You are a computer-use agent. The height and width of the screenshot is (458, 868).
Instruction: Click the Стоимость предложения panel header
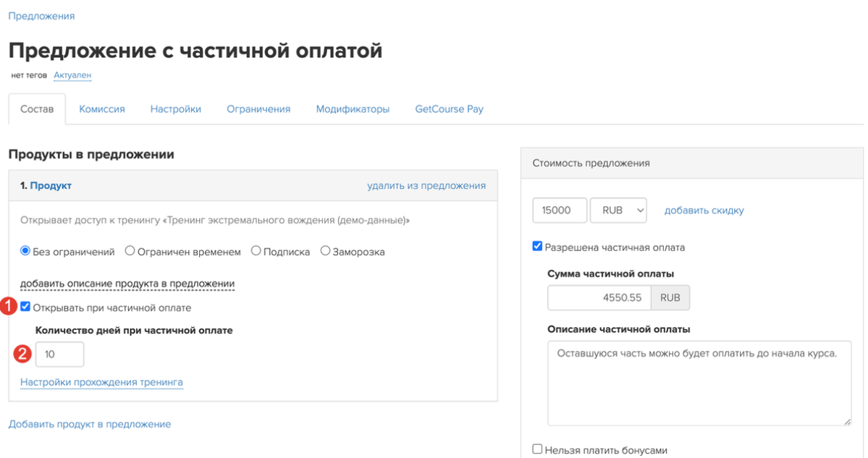pyautogui.click(x=692, y=164)
